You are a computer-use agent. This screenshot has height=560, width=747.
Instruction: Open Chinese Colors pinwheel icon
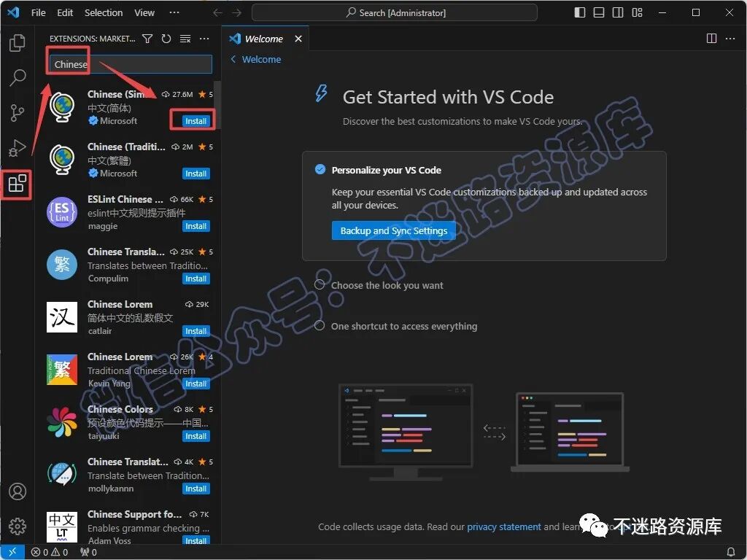pyautogui.click(x=62, y=422)
